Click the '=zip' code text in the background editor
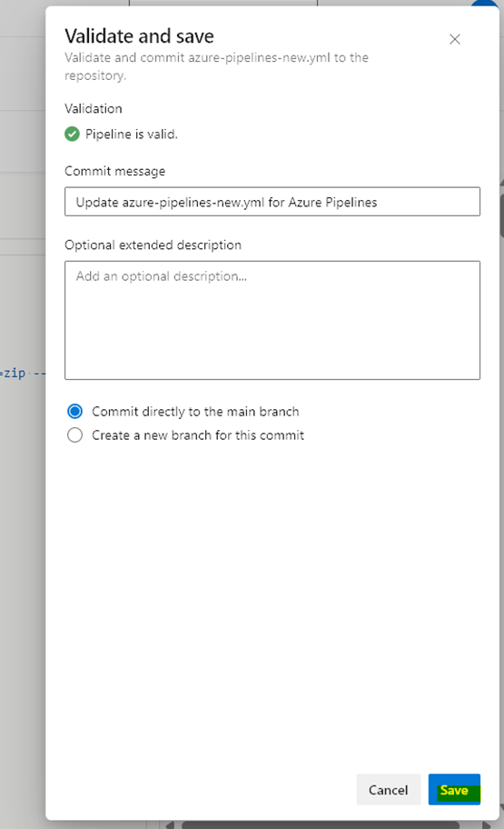 click(x=13, y=374)
